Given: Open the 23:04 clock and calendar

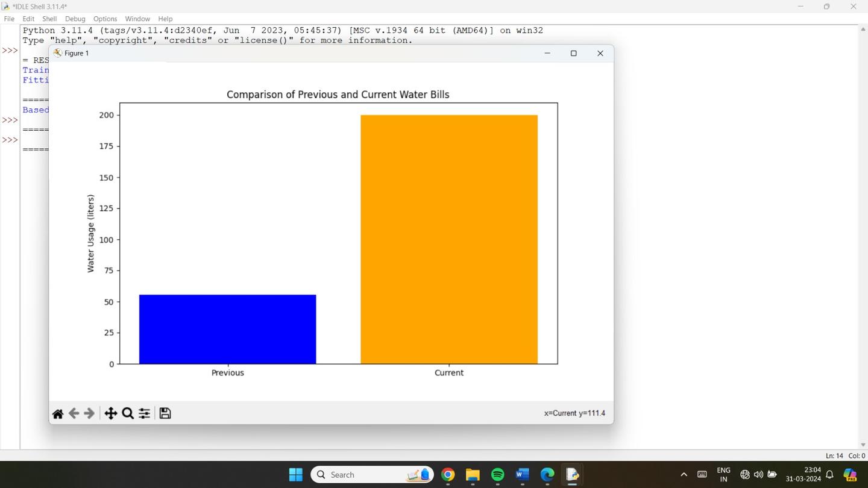Looking at the screenshot, I should [804, 475].
